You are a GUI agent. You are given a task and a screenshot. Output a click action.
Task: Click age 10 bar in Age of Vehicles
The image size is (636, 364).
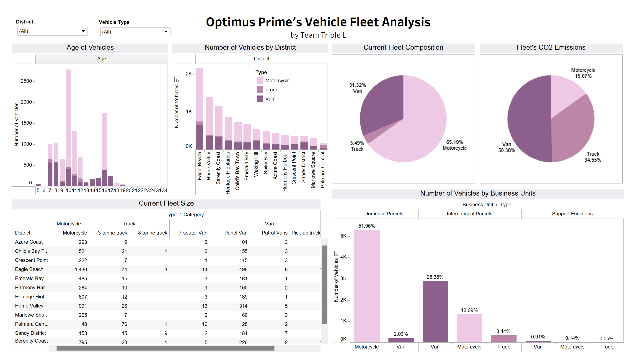click(68, 127)
